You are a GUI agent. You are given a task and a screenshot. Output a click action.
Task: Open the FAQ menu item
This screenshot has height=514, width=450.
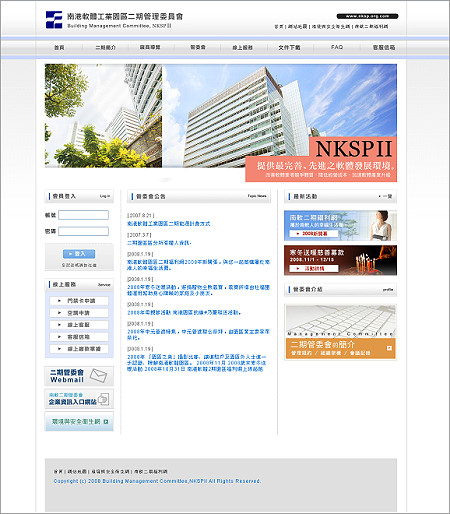pos(337,47)
